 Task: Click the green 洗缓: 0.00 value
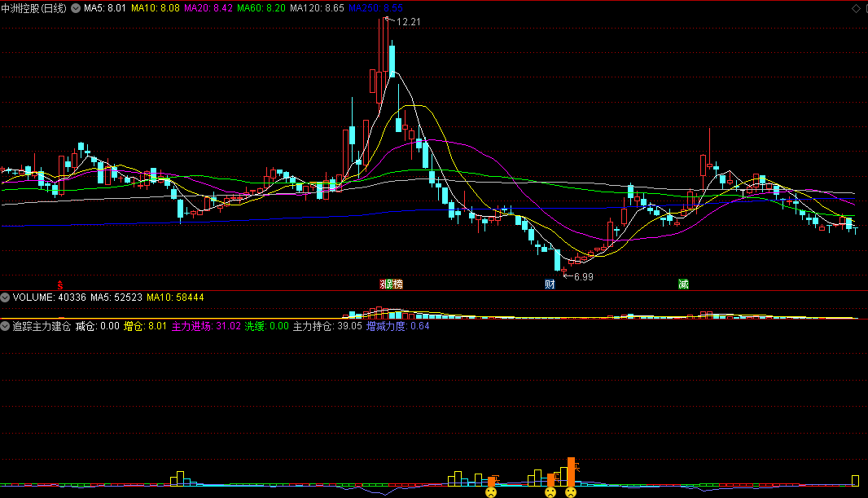267,326
